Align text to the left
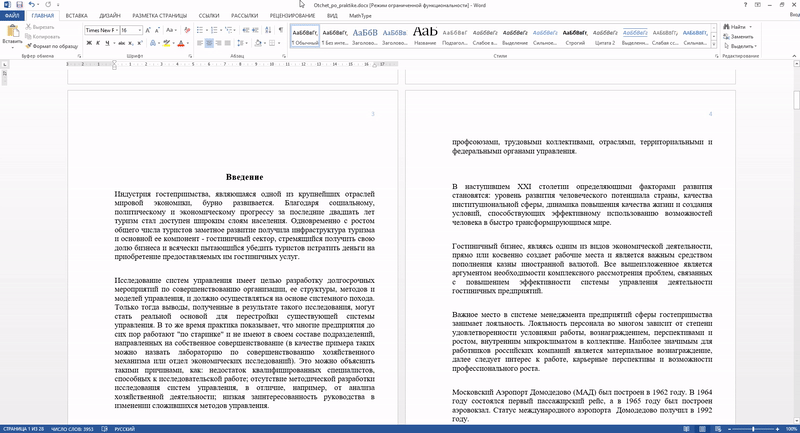The image size is (800, 433). (199, 43)
